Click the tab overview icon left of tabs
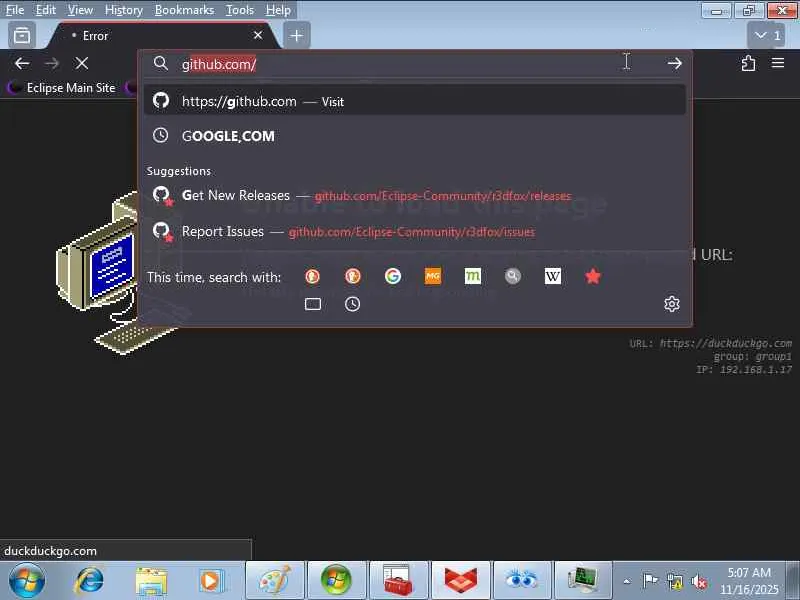This screenshot has height=600, width=800. coord(22,36)
